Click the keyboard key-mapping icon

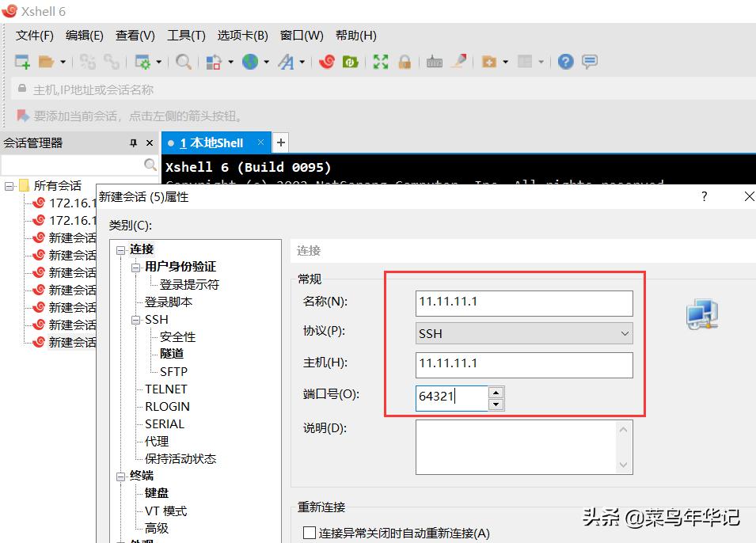click(x=435, y=62)
